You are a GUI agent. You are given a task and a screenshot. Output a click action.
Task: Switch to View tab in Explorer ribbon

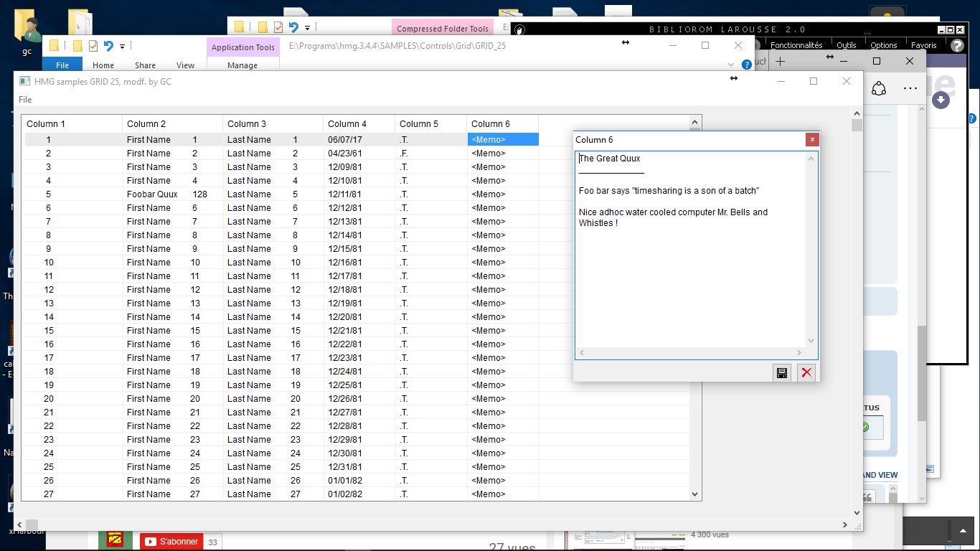[x=185, y=65]
